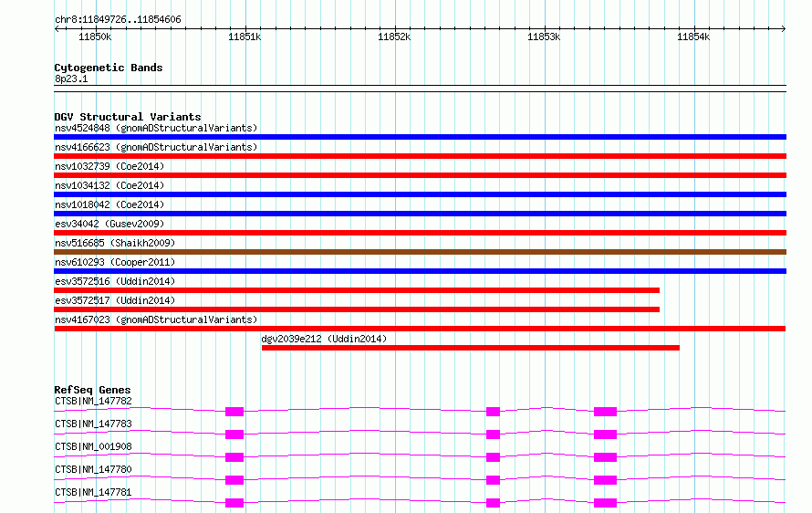The width and height of the screenshot is (812, 513).
Task: Select the brown nsv516685 variant bar
Action: [420, 252]
